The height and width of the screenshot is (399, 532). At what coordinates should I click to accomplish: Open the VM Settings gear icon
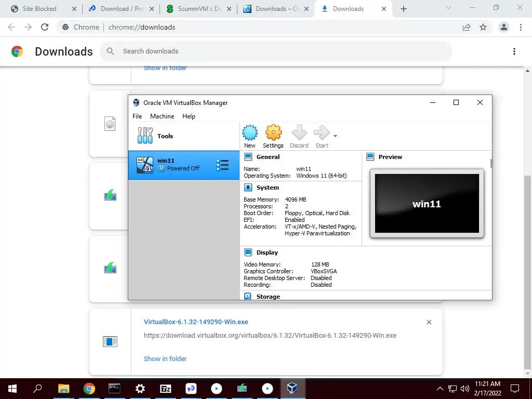[x=273, y=132]
